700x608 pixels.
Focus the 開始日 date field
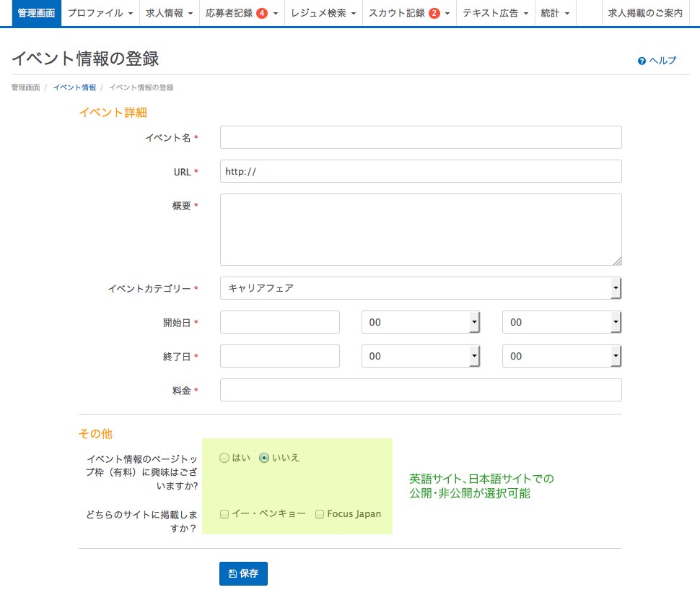[x=280, y=322]
